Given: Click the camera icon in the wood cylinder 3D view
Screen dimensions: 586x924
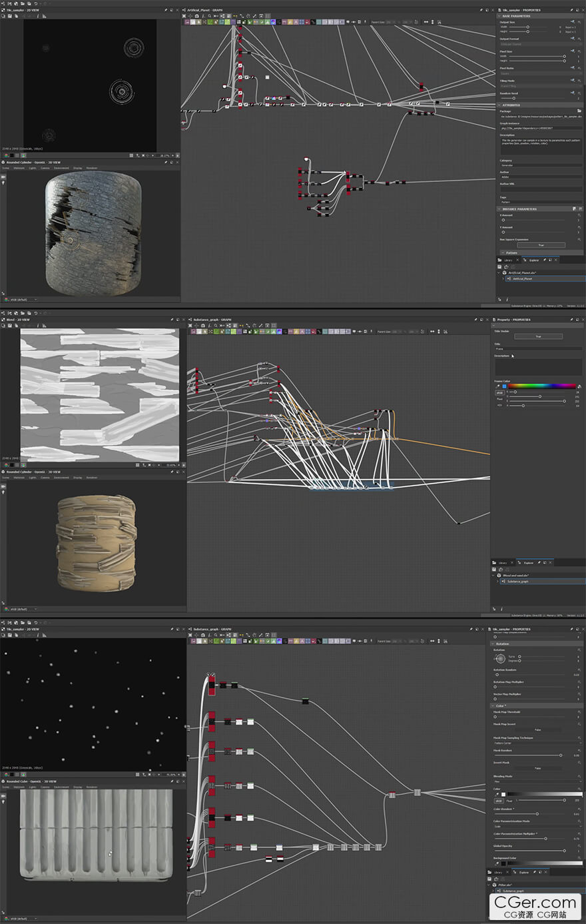Looking at the screenshot, I should tap(3, 177).
